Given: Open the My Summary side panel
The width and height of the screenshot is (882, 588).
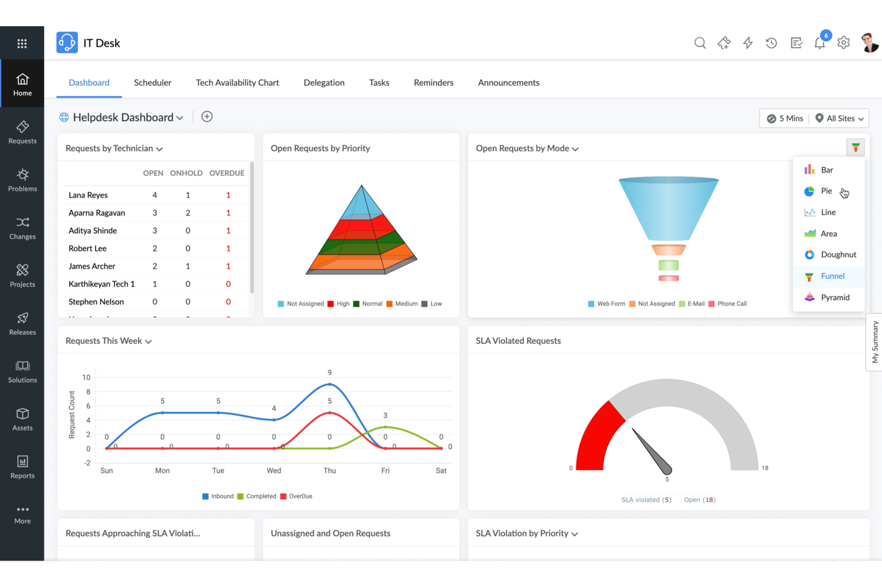Looking at the screenshot, I should [x=874, y=343].
